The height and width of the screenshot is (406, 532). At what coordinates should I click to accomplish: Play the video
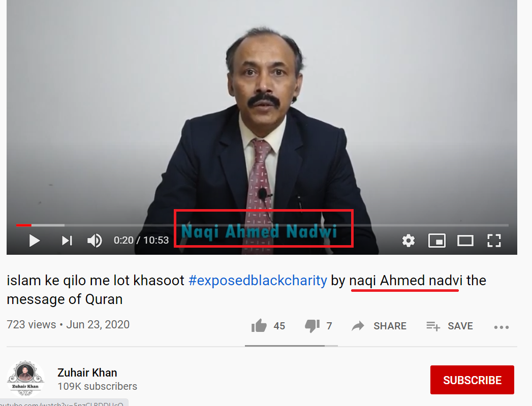coord(35,241)
